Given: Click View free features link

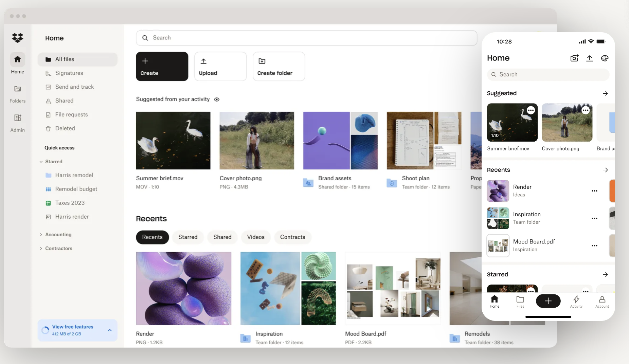Looking at the screenshot, I should pos(73,327).
